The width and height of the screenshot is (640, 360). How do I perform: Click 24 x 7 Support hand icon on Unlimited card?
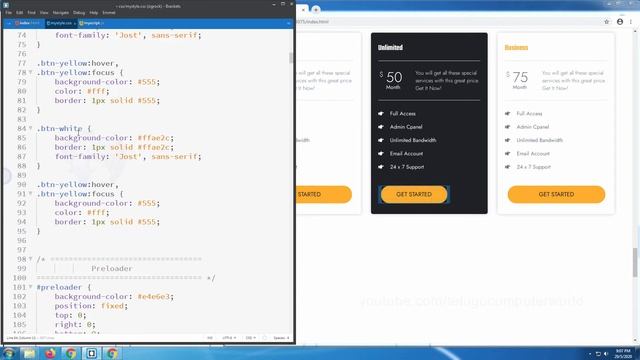click(x=381, y=167)
